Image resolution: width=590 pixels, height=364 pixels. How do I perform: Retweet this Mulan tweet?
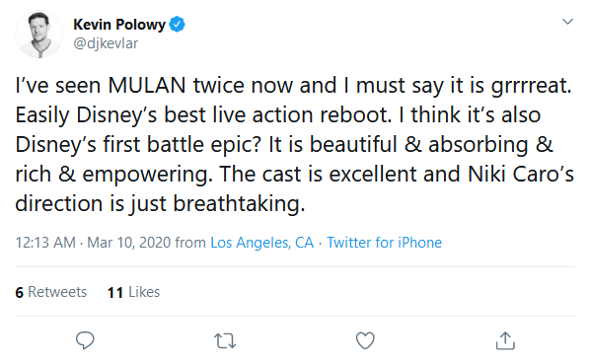[225, 340]
